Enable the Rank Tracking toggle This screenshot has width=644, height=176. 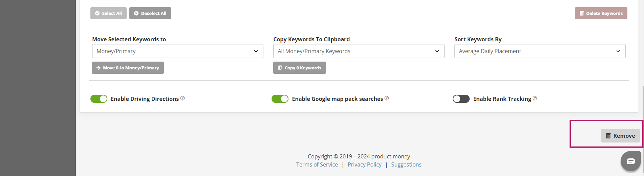tap(461, 99)
